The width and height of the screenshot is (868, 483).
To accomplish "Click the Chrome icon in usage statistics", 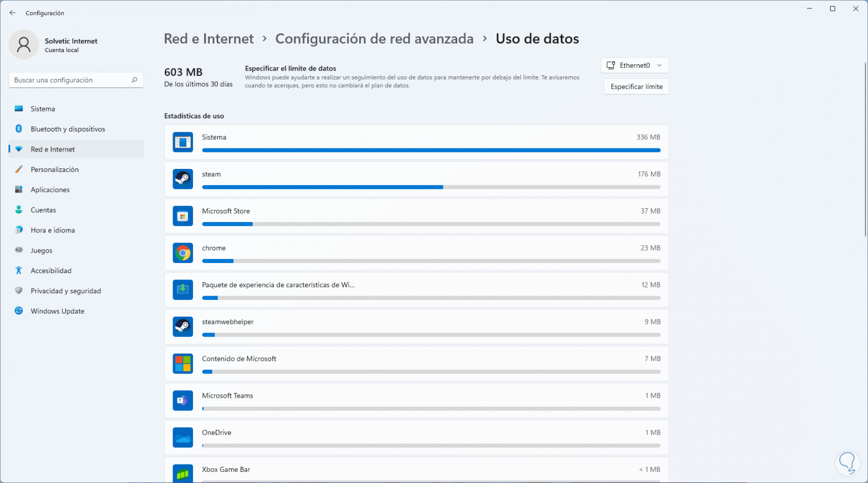I will 183,253.
